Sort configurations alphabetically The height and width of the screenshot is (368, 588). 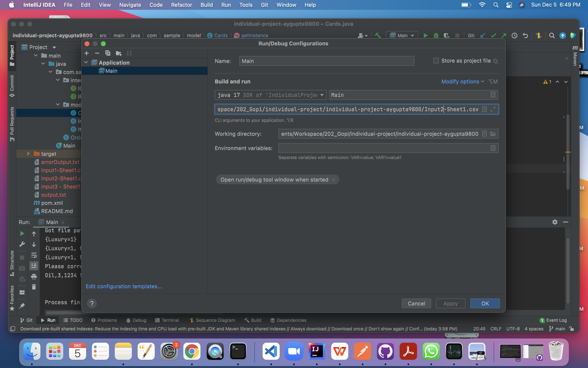(129, 53)
